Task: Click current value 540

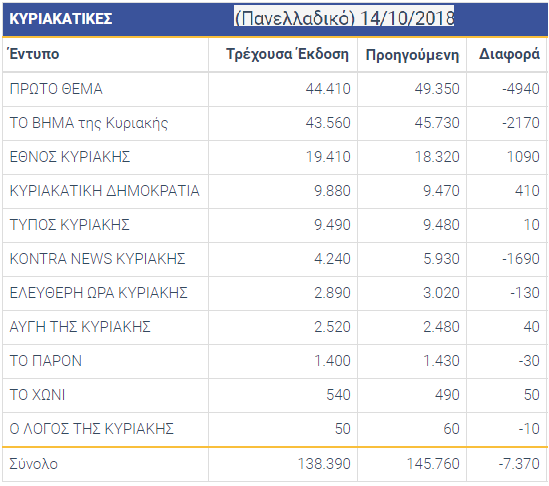Action: coord(338,394)
